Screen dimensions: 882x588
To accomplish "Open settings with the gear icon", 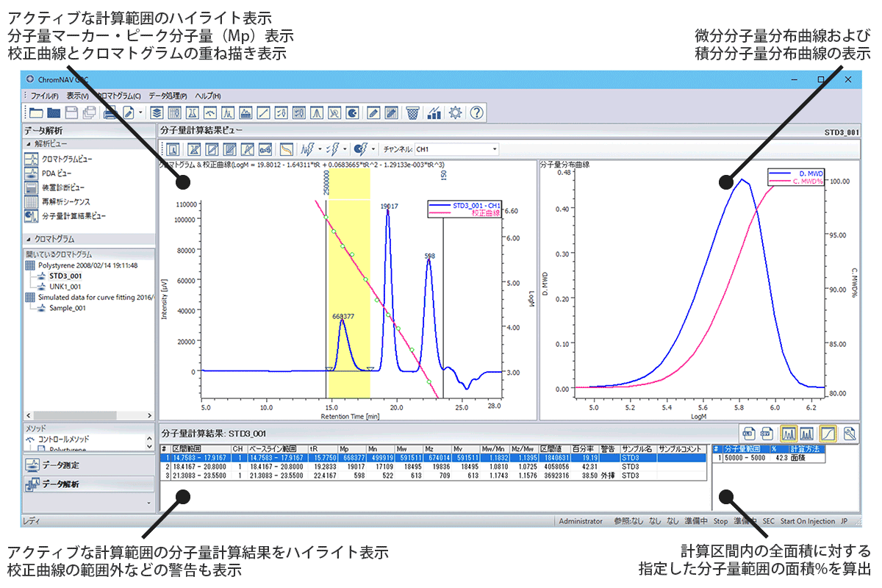I will pyautogui.click(x=456, y=112).
